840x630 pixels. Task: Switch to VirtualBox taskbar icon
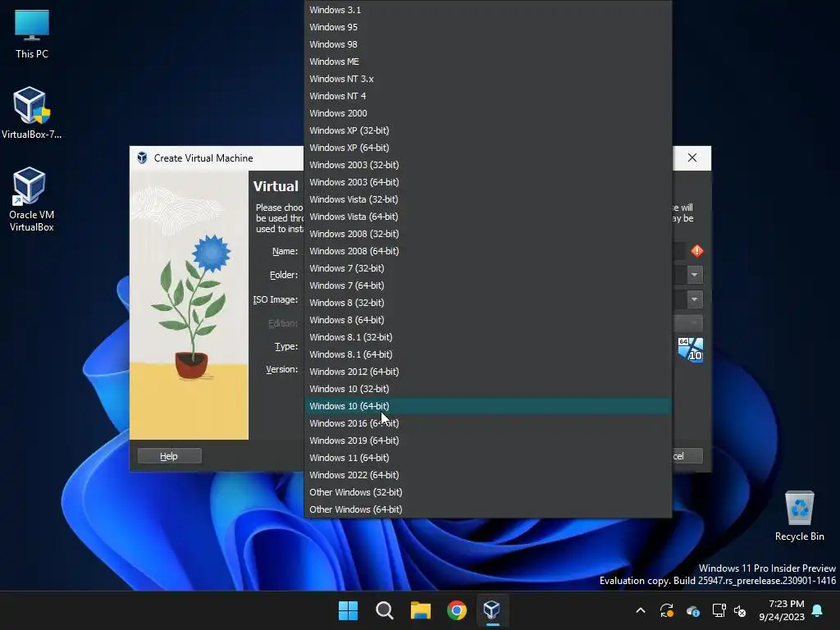tap(492, 610)
